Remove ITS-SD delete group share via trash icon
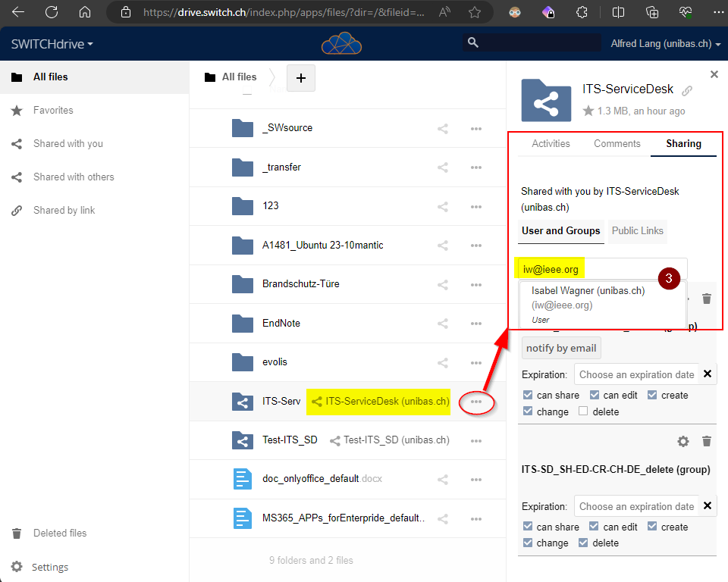This screenshot has width=728, height=582. click(707, 441)
